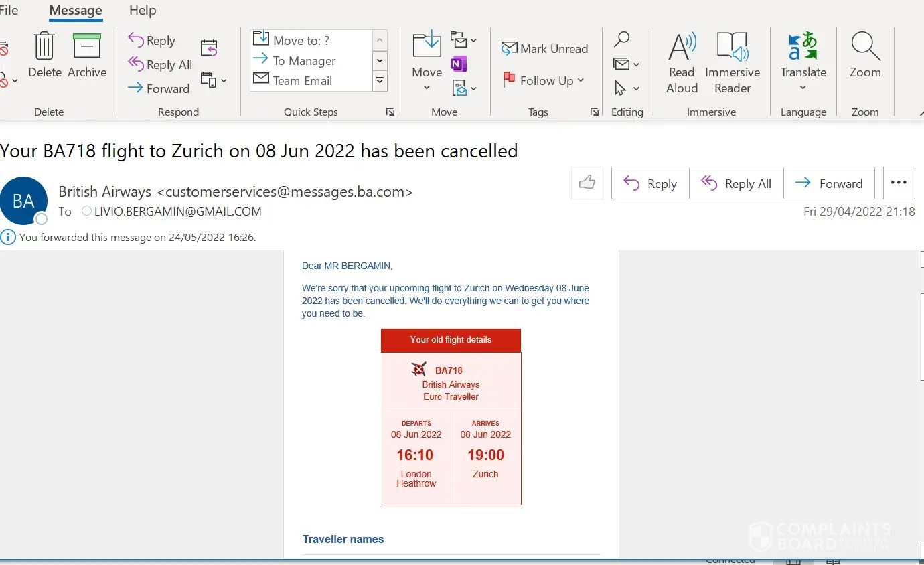This screenshot has height=565, width=924.
Task: Click the presence circle beside the recipient
Action: coord(86,212)
